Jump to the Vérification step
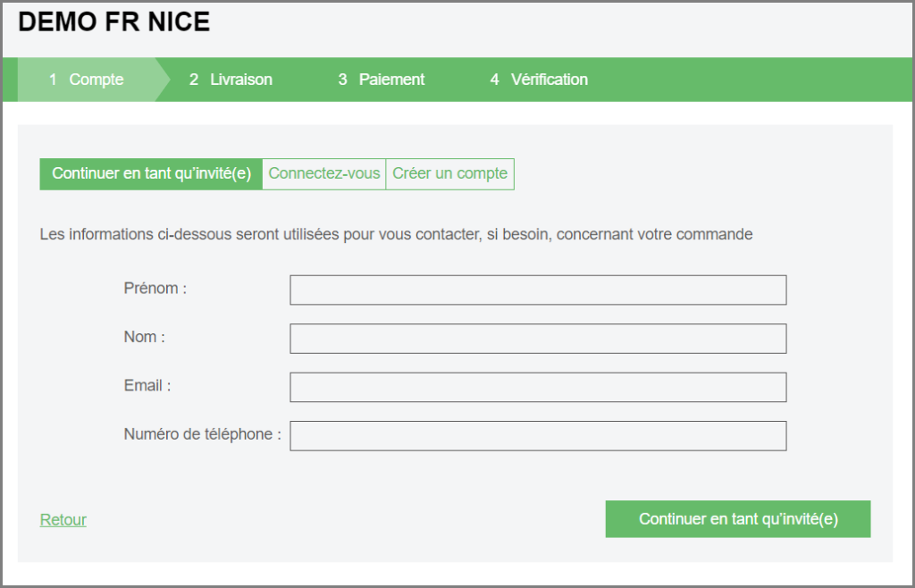This screenshot has height=588, width=915. pyautogui.click(x=539, y=80)
